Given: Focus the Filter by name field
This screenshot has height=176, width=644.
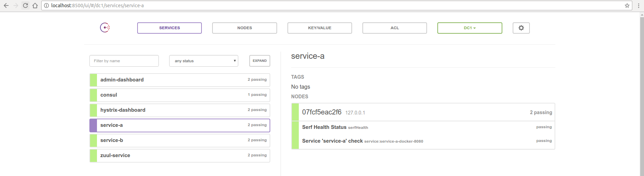Looking at the screenshot, I should 124,61.
